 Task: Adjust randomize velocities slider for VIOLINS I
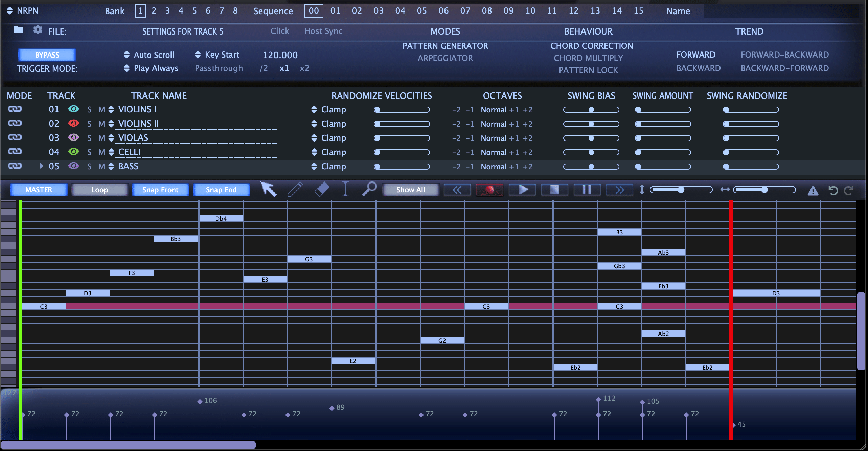[x=402, y=110]
